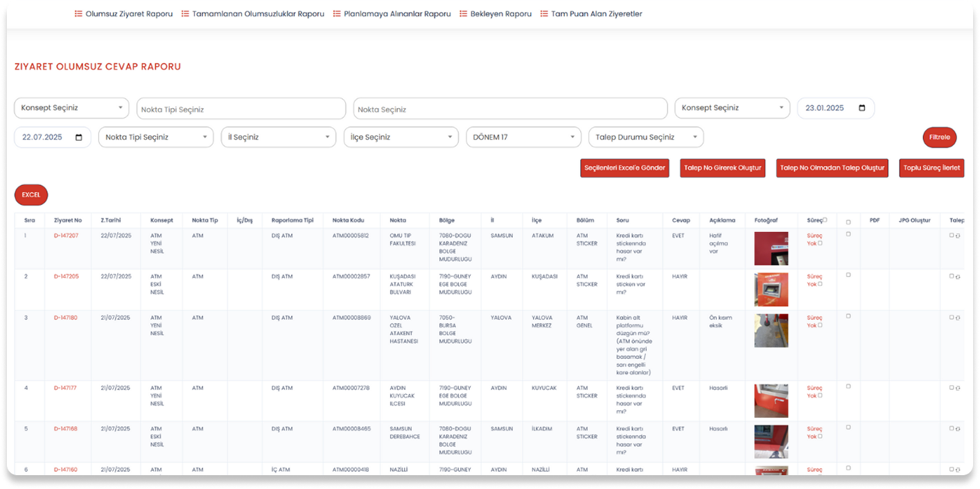
Task: Click refresh icon in Talep column, first row
Action: pyautogui.click(x=958, y=235)
